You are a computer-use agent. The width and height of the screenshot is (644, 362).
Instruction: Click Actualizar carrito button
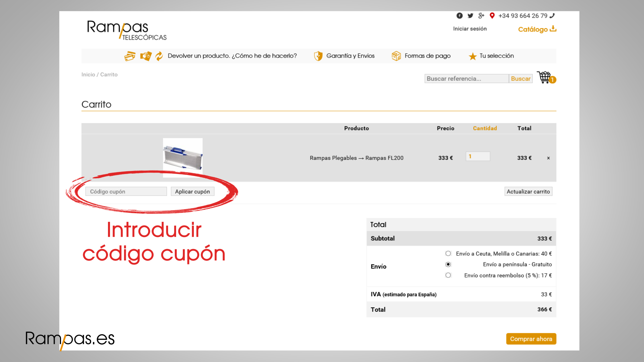point(528,191)
